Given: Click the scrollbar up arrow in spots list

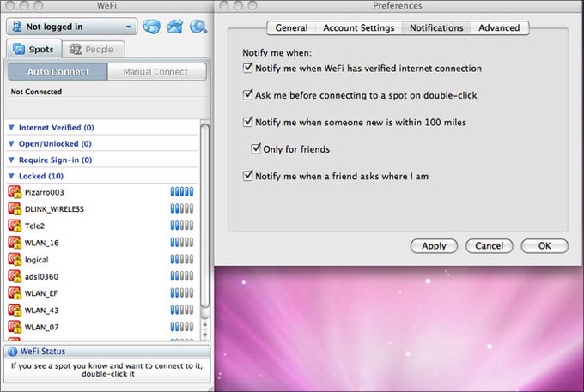Looking at the screenshot, I should point(204,325).
